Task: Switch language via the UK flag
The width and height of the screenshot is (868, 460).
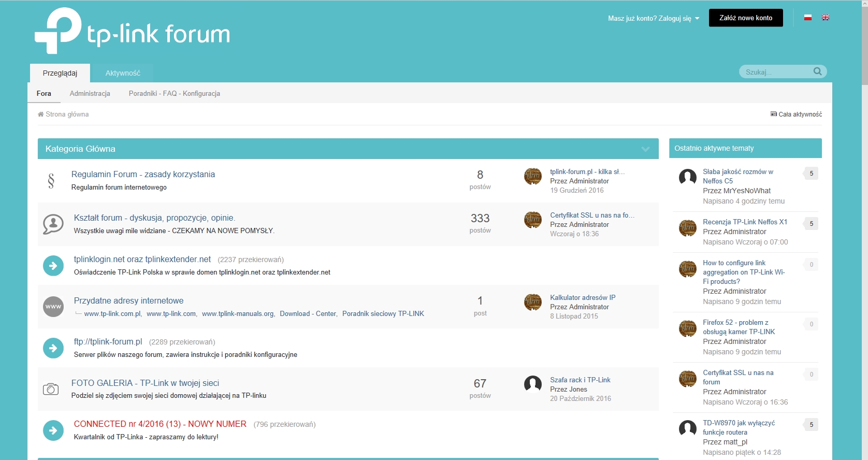Action: 826,18
